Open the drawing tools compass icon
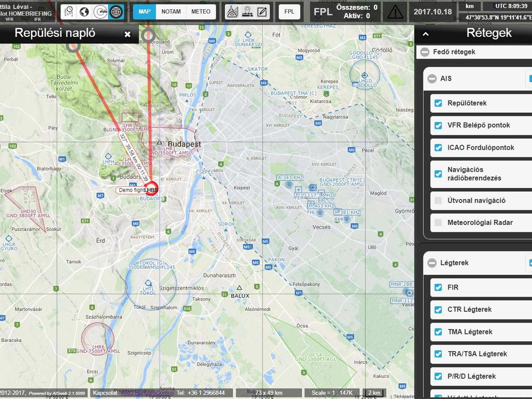532x399 pixels. point(232,11)
